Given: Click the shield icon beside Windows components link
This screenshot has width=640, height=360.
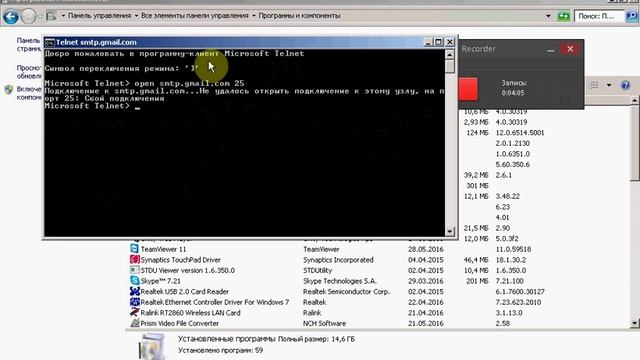Looking at the screenshot, I should (9, 90).
